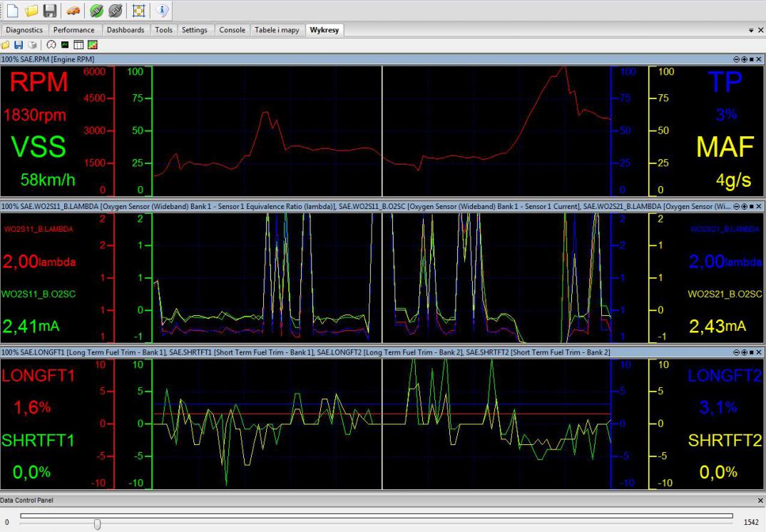Open the tab list dropdown arrow
The image size is (766, 532).
point(751,31)
